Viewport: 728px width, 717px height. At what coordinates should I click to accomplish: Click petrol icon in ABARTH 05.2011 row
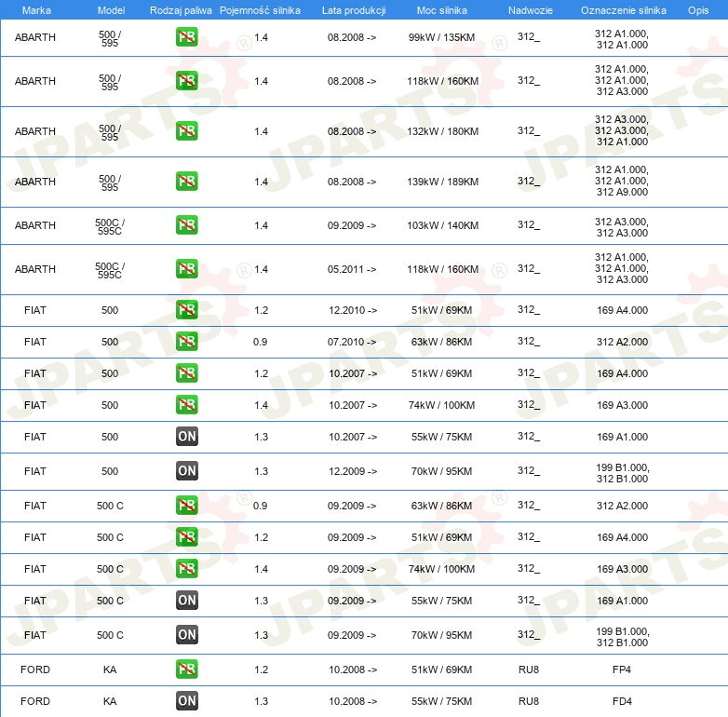coord(187,268)
